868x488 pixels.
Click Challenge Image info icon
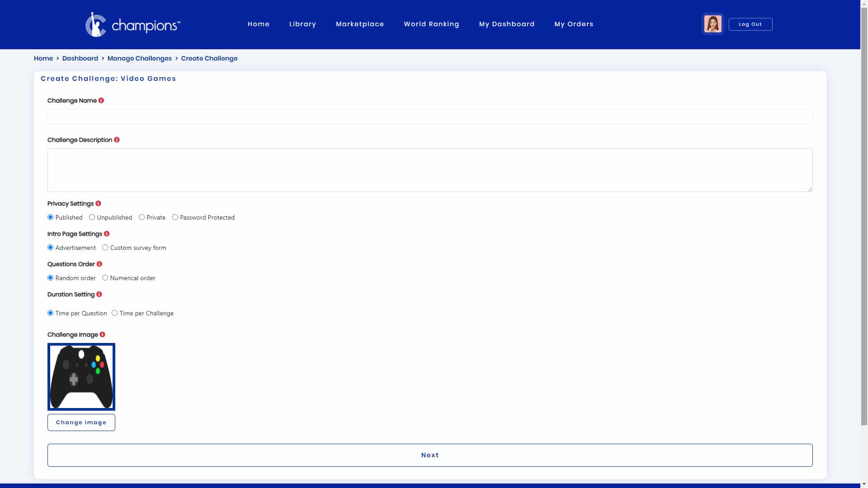[x=102, y=334]
